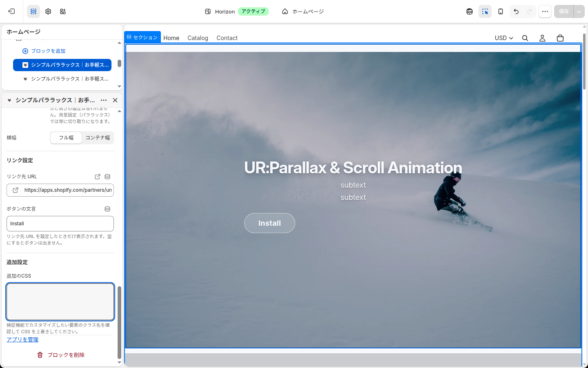588x368 pixels.
Task: Close the block settings panel
Action: coord(115,100)
